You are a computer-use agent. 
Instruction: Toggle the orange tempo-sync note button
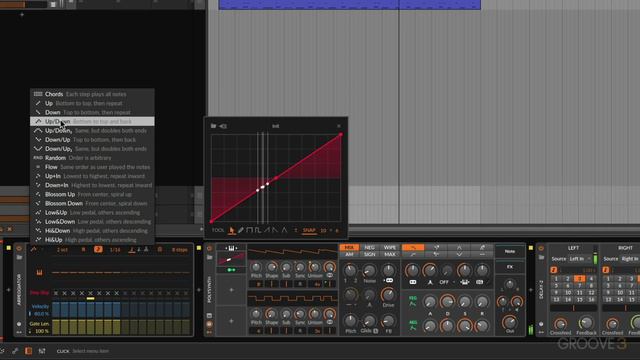(x=98, y=249)
